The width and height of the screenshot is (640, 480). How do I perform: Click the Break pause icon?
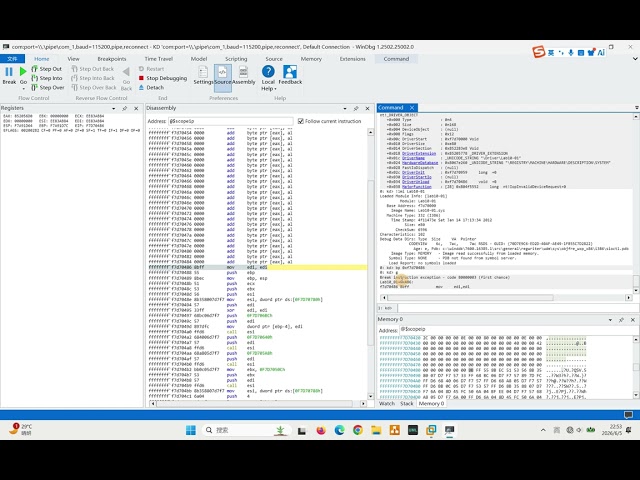pyautogui.click(x=9, y=72)
